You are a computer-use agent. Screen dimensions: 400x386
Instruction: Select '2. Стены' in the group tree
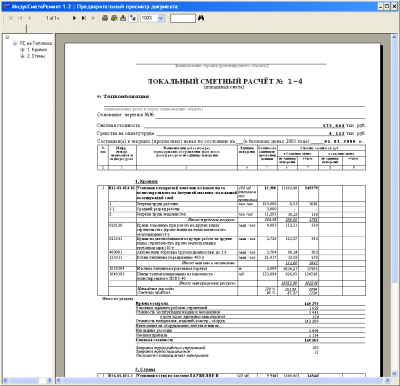click(36, 56)
